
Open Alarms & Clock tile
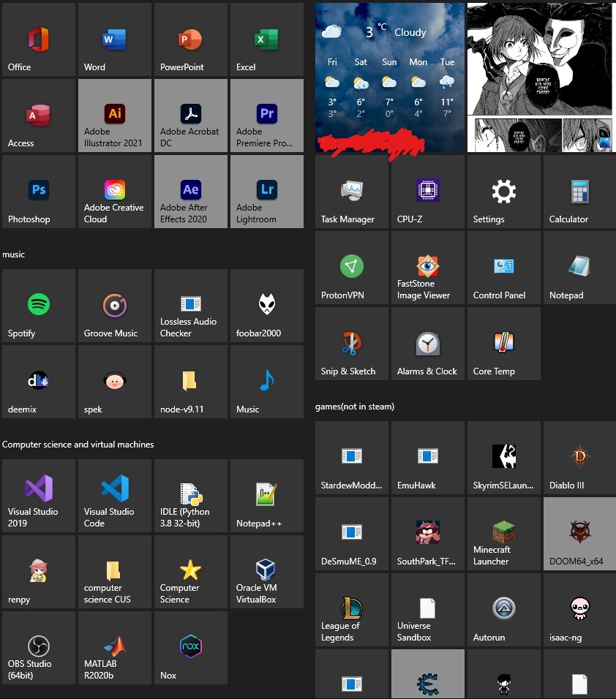[428, 344]
